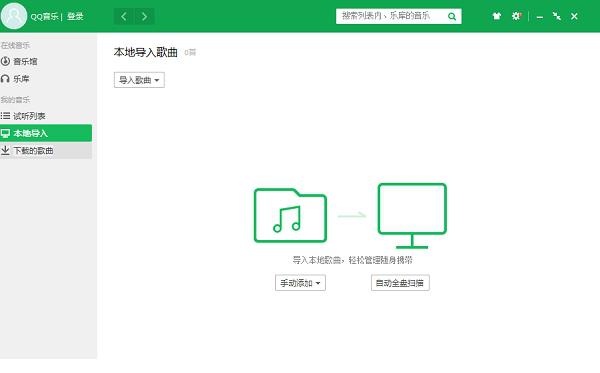Select 本地导入 in the sidebar
600x373 pixels.
(x=46, y=133)
